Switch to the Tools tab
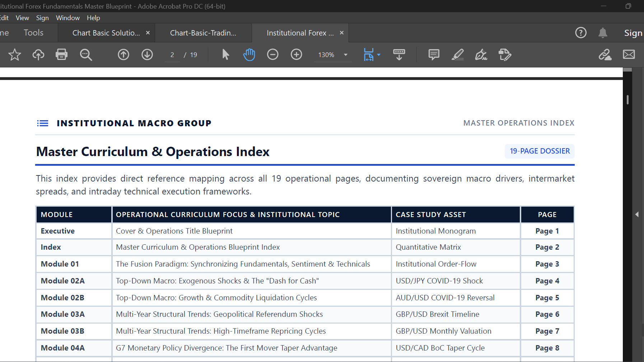644x362 pixels. pyautogui.click(x=33, y=33)
